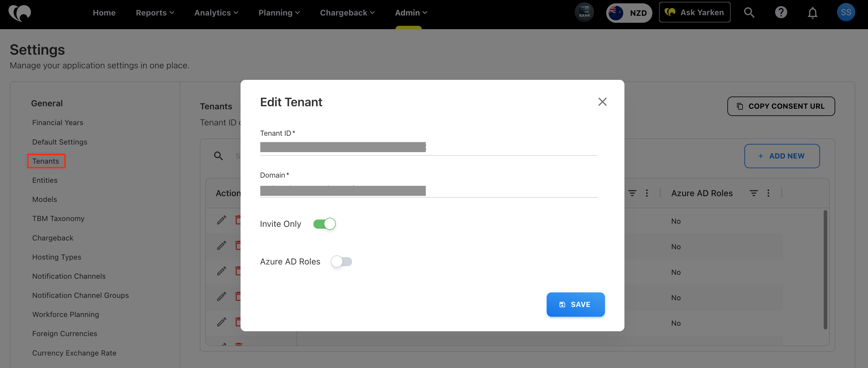Expand the Planning menu
Screen dimensions: 868x368
tap(279, 13)
